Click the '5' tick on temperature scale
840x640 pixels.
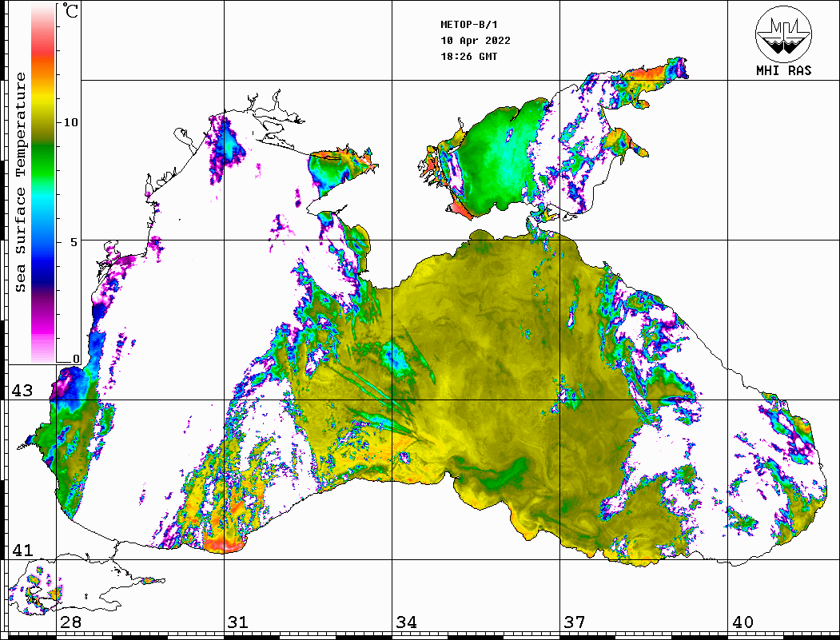(x=74, y=242)
